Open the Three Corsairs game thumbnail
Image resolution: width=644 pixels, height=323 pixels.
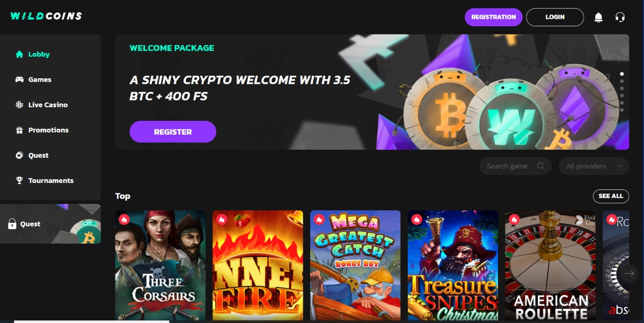coord(160,266)
